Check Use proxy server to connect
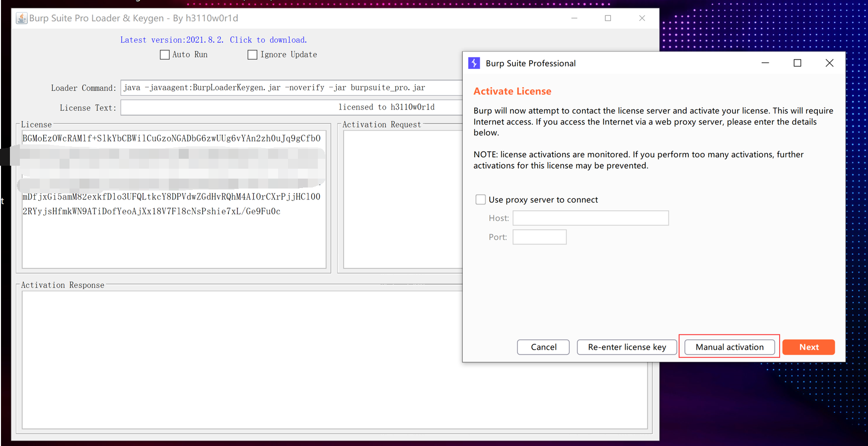Viewport: 868px width, 446px height. click(x=480, y=199)
